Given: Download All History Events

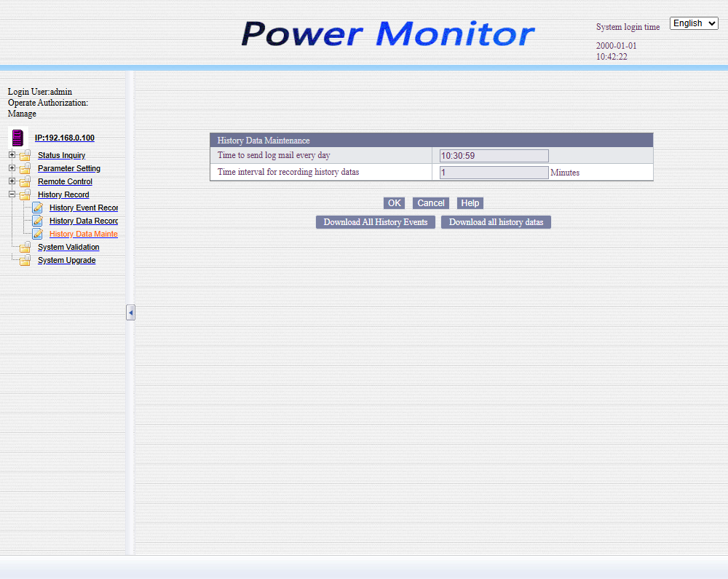Looking at the screenshot, I should click(375, 222).
